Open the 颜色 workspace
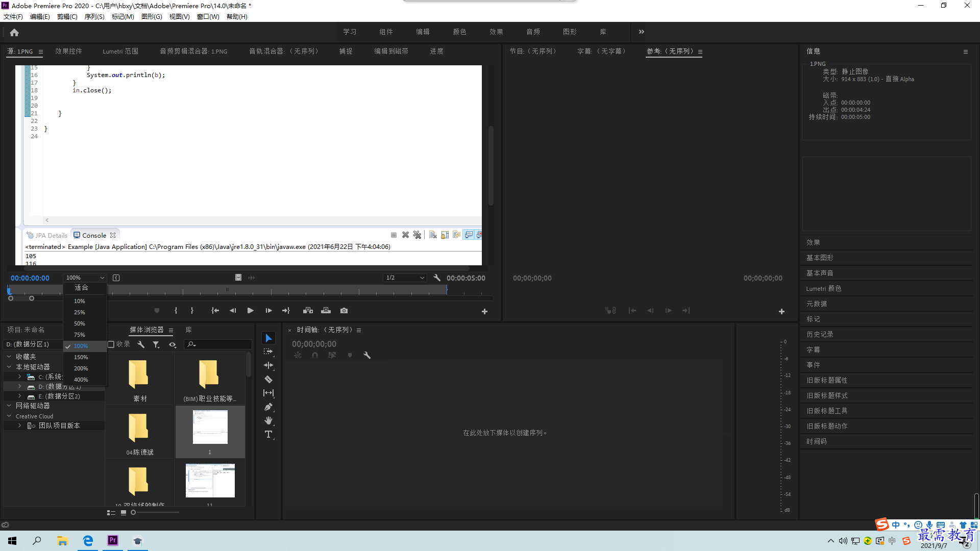This screenshot has height=551, width=980. [x=459, y=32]
